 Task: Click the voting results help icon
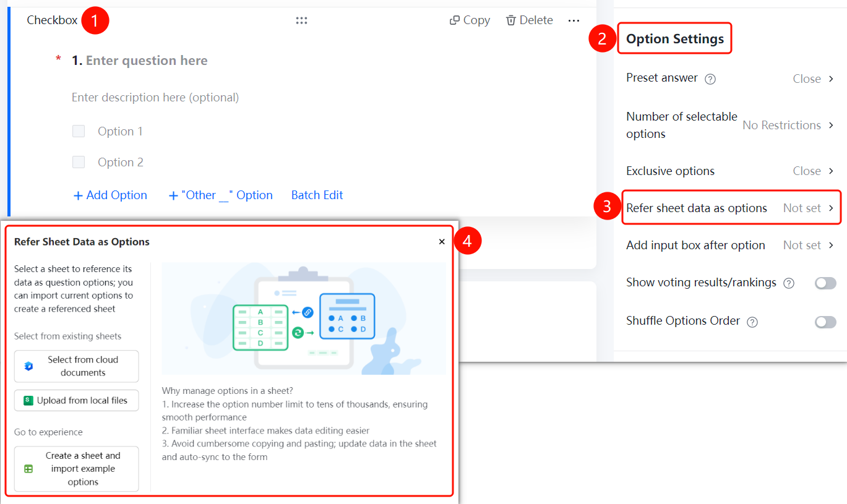789,283
